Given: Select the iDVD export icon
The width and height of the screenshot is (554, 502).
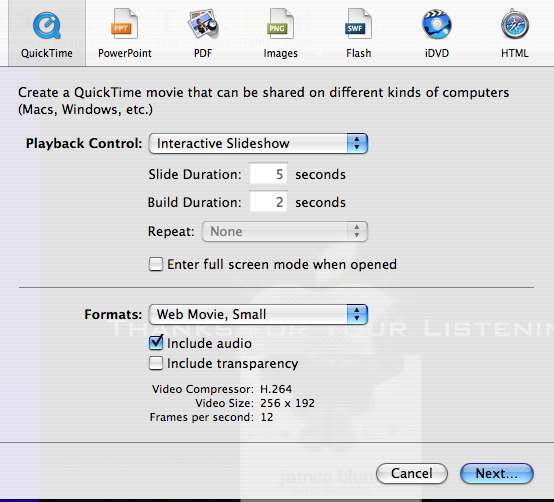Looking at the screenshot, I should [x=437, y=24].
